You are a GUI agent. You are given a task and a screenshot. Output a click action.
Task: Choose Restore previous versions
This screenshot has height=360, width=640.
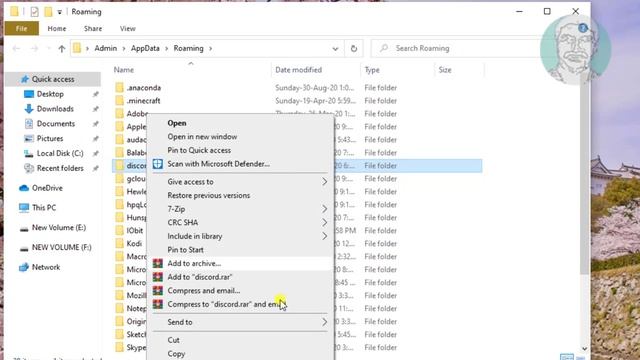click(x=209, y=195)
